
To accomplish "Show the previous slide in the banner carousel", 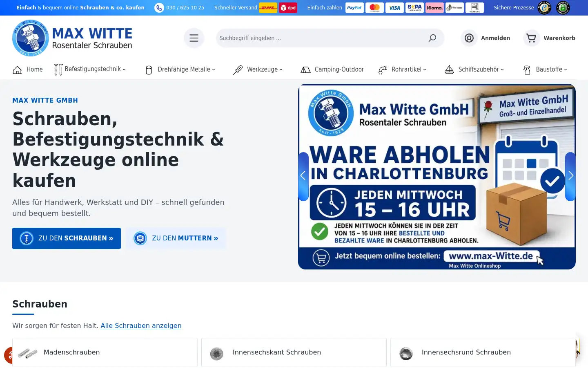I will [x=303, y=176].
